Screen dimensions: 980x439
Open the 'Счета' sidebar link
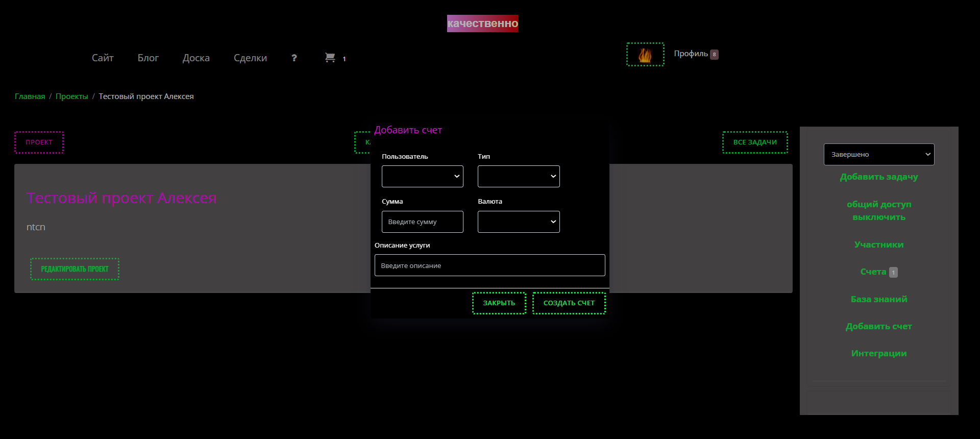[873, 272]
